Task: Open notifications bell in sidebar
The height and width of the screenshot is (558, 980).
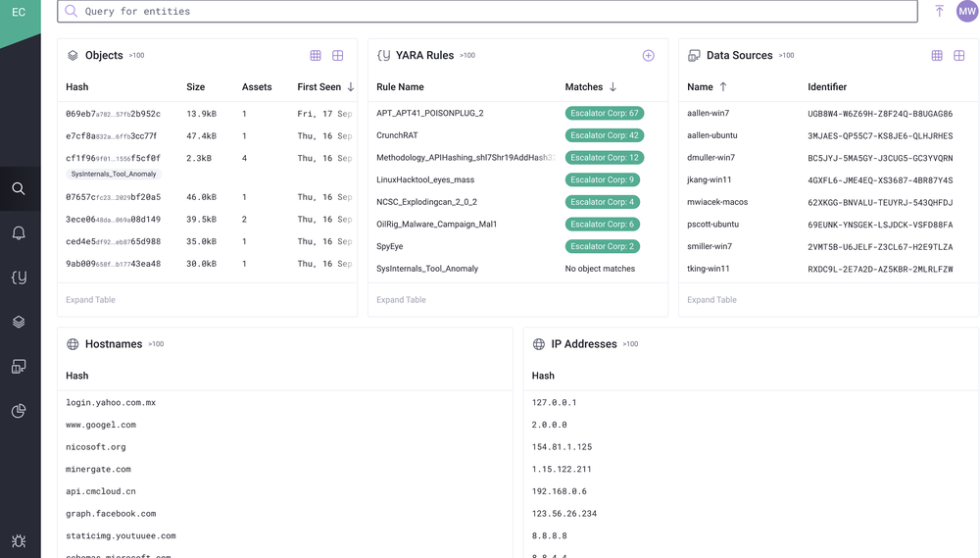Action: click(x=19, y=232)
